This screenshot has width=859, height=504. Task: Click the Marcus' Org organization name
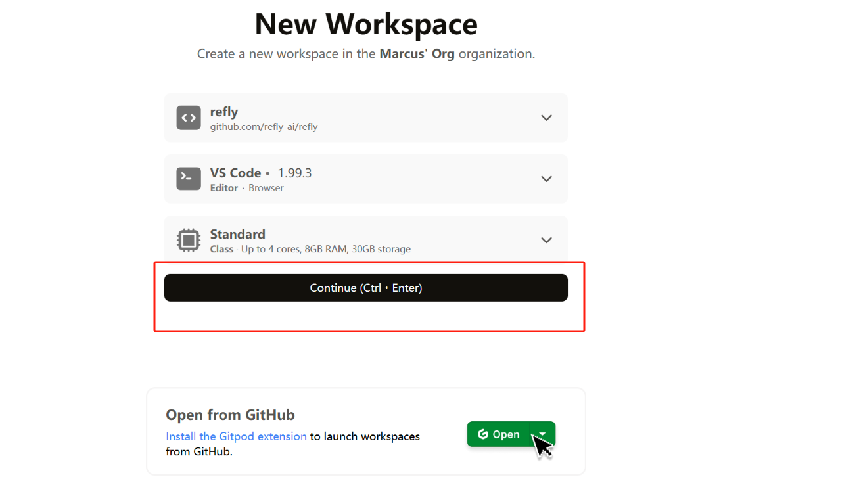(x=417, y=54)
